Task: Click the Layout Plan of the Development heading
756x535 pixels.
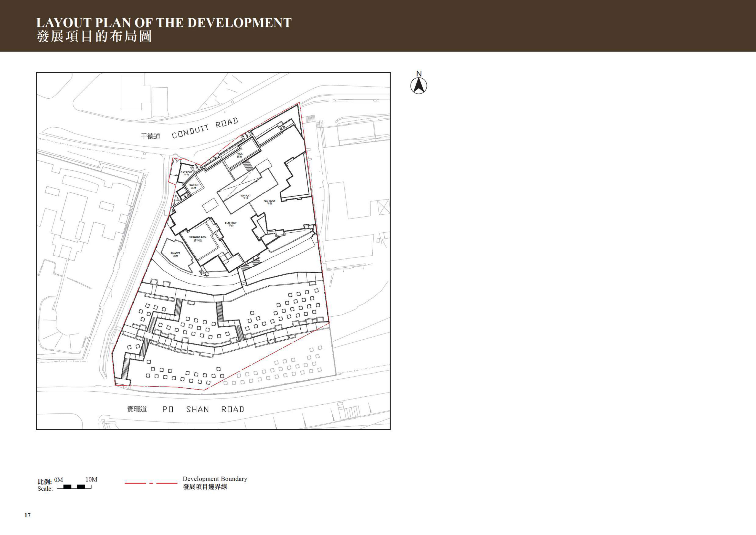Action: pos(164,23)
